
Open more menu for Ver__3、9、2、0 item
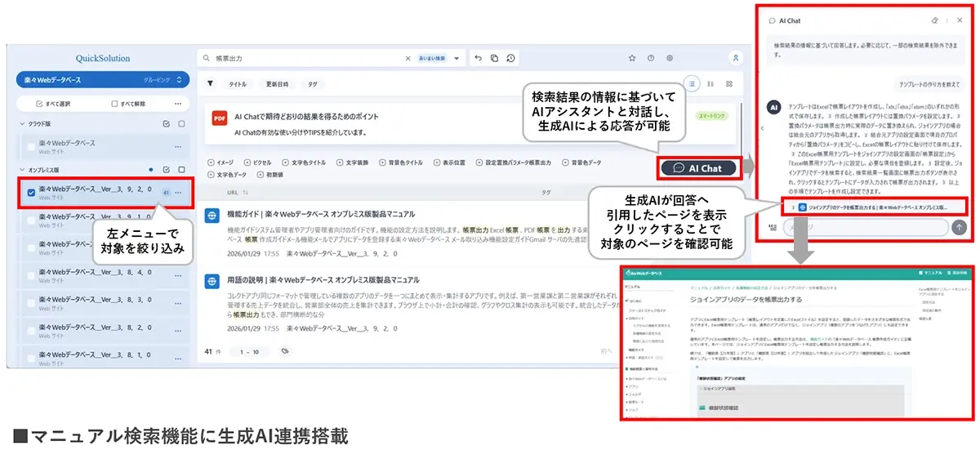pyautogui.click(x=178, y=193)
